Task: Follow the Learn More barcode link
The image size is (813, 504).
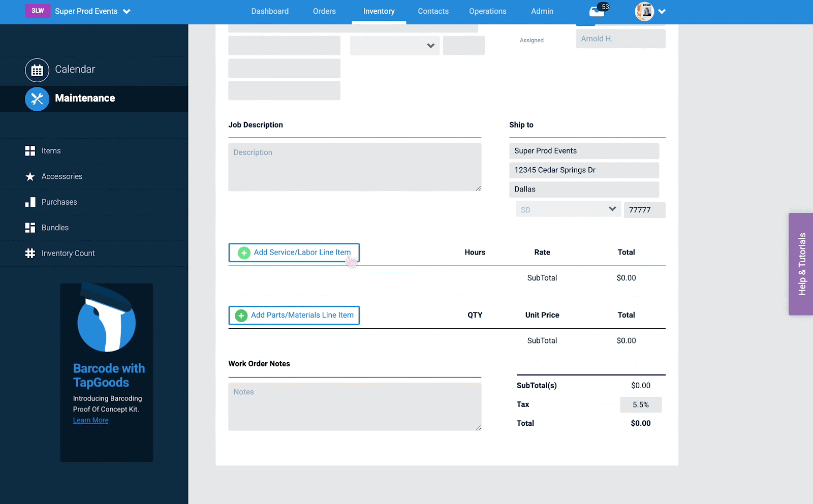Action: (90, 420)
